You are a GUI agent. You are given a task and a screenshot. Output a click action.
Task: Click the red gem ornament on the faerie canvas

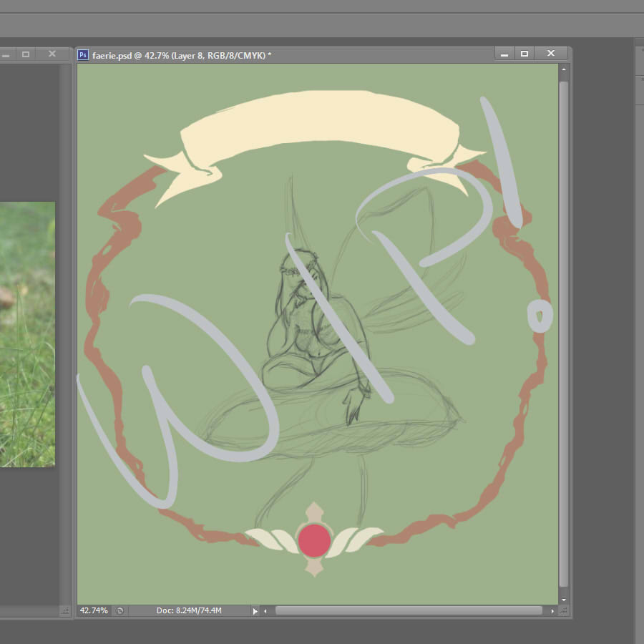(x=314, y=540)
